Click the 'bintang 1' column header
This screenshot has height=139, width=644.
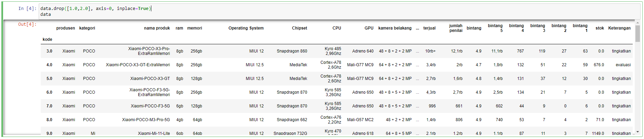(x=580, y=28)
